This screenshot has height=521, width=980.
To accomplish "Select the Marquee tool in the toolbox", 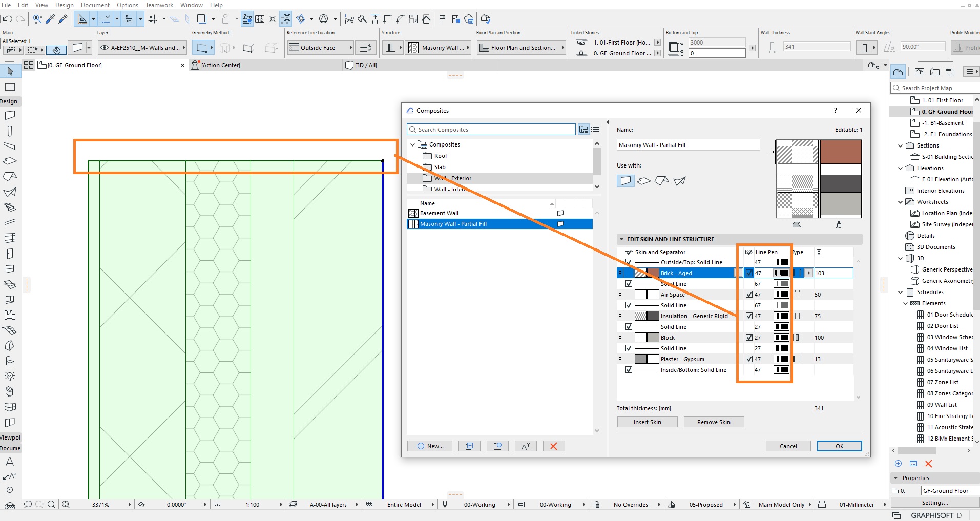I will tap(10, 87).
